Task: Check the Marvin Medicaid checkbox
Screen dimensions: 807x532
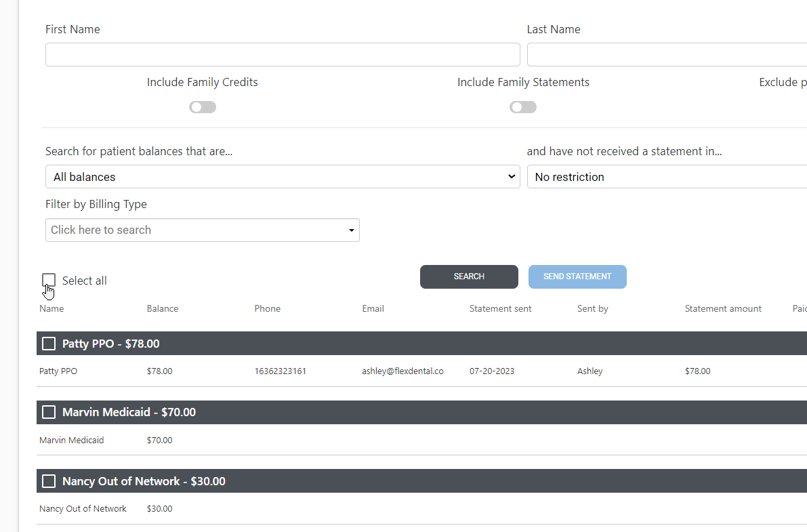Action: point(48,412)
